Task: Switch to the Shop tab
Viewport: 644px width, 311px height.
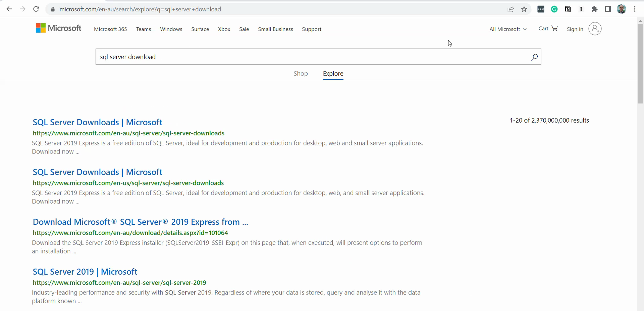Action: point(301,74)
